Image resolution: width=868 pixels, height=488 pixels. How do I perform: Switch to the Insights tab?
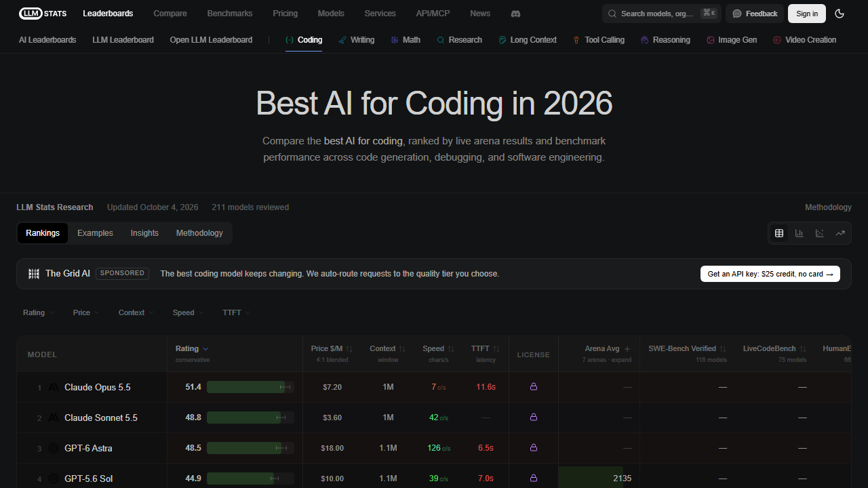point(144,233)
